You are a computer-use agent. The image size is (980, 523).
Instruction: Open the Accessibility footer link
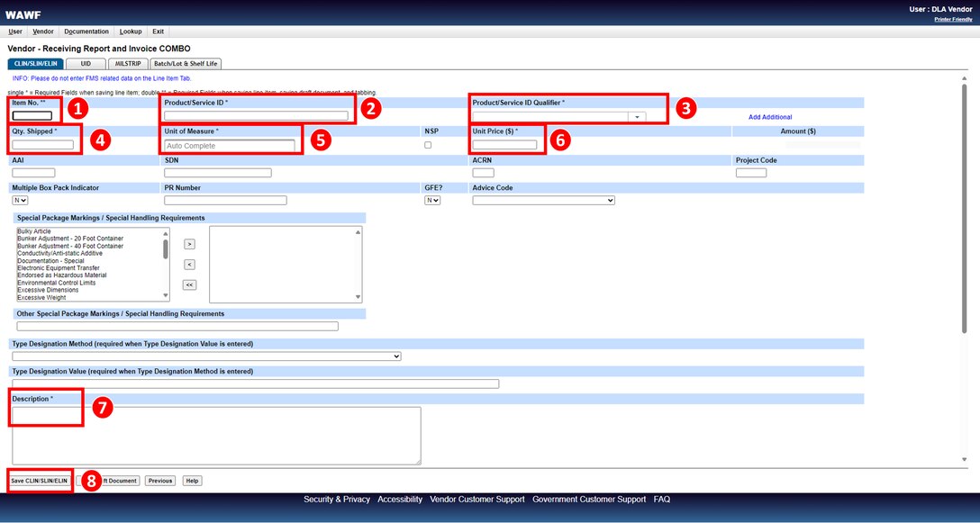click(400, 500)
